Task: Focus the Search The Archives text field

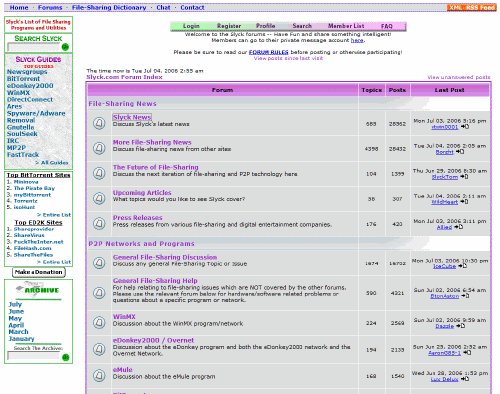Action: [x=34, y=356]
